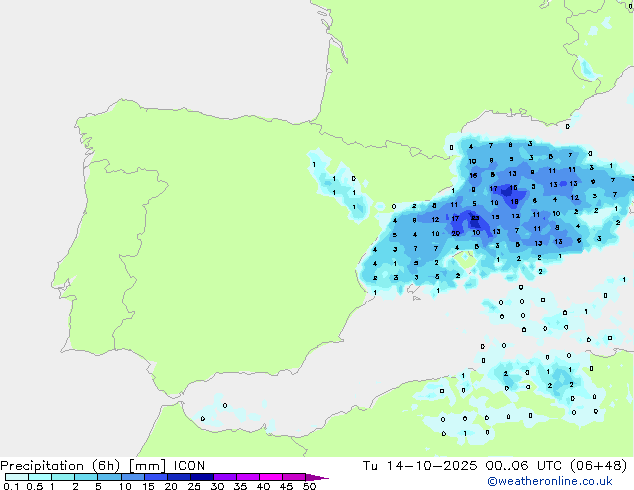The image size is (634, 490).
Task: Pick the 10–15 mm legend color box
Action: pyautogui.click(x=132, y=477)
